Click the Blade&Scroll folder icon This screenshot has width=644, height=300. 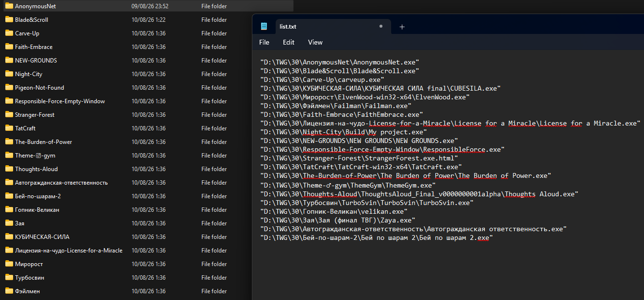pos(9,20)
